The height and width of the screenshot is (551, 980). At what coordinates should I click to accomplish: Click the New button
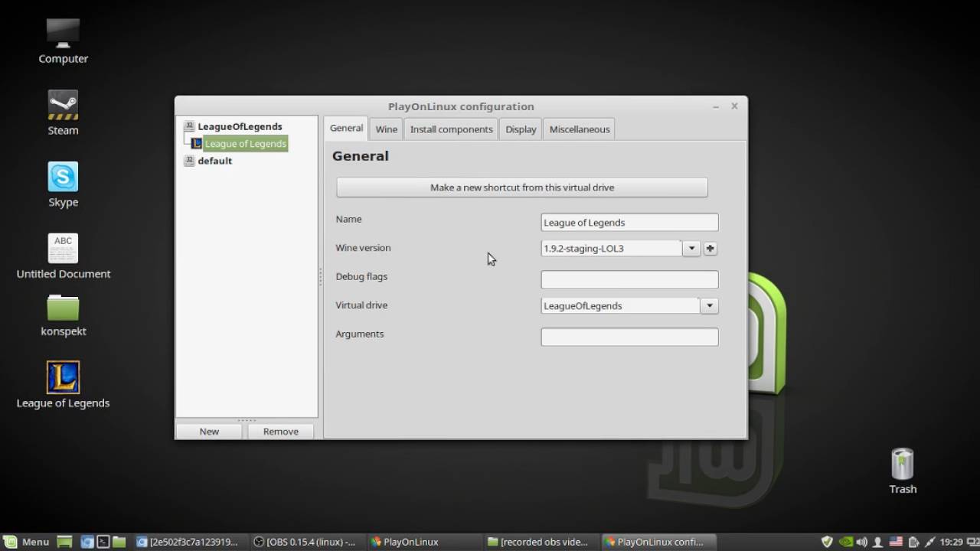(209, 432)
